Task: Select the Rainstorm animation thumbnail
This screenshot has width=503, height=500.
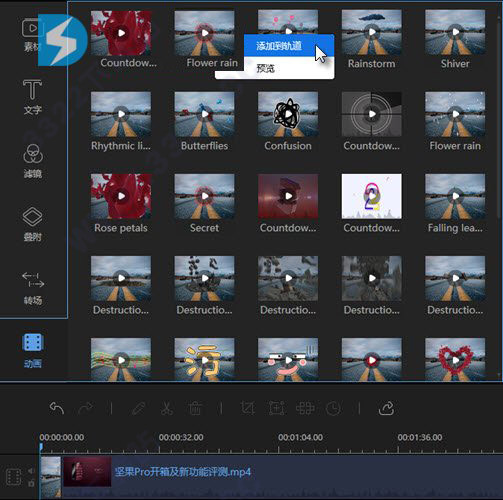Action: pyautogui.click(x=372, y=33)
